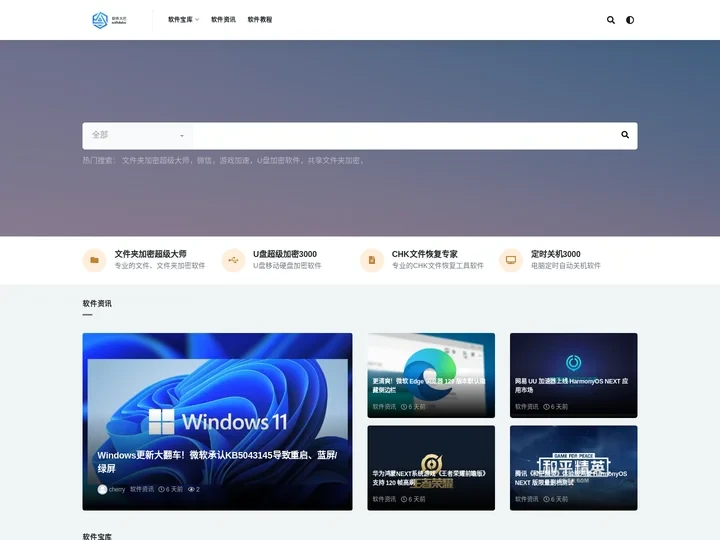
Task: Click the site logo in the header
Action: 109,20
